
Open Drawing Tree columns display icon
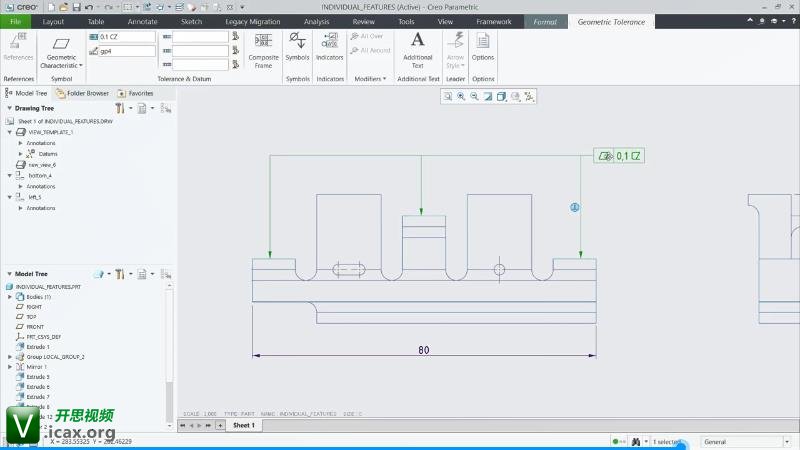click(142, 108)
